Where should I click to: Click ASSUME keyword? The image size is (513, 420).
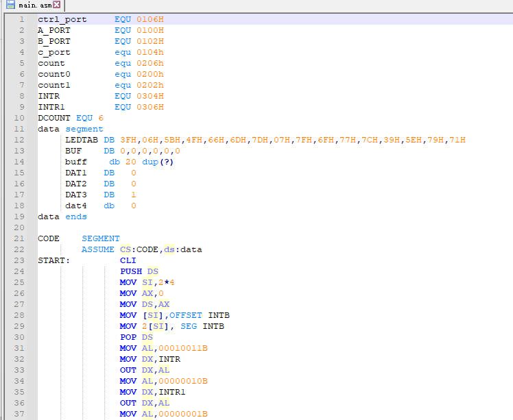[98, 249]
